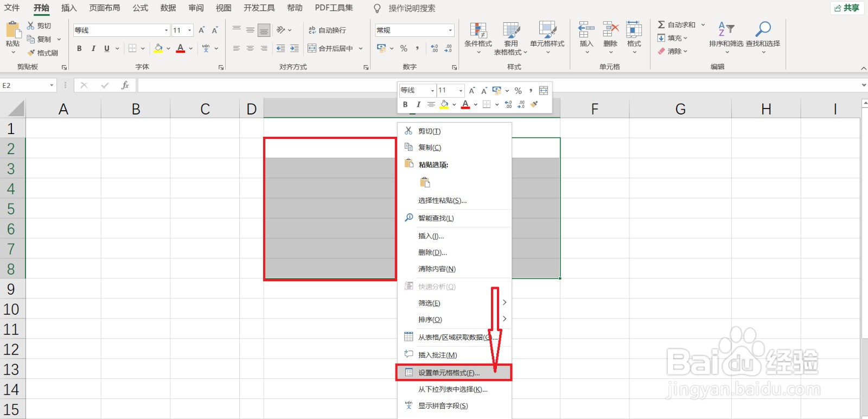Image resolution: width=868 pixels, height=419 pixels.
Task: Open Conditional Formatting (条件格式)
Action: (x=478, y=38)
